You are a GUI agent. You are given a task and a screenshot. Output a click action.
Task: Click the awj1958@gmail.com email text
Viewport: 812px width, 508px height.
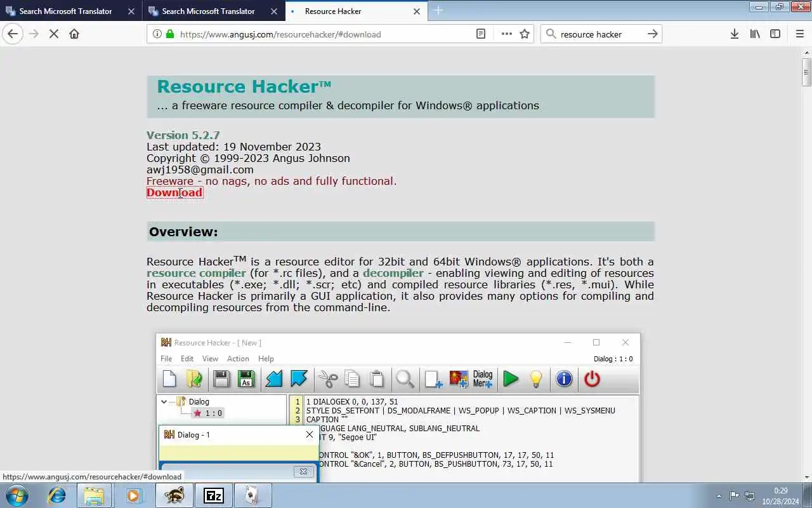pos(200,170)
